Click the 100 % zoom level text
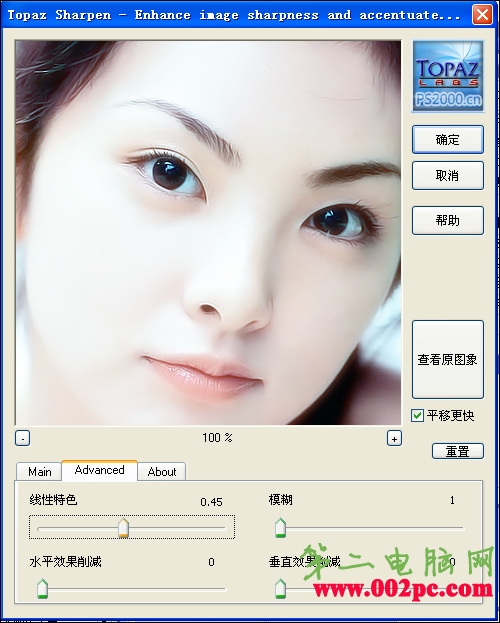Screen dimensions: 500x623 coord(217,438)
